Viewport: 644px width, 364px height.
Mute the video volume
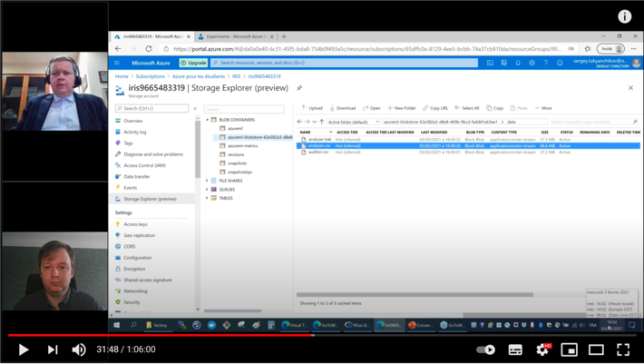click(x=79, y=349)
